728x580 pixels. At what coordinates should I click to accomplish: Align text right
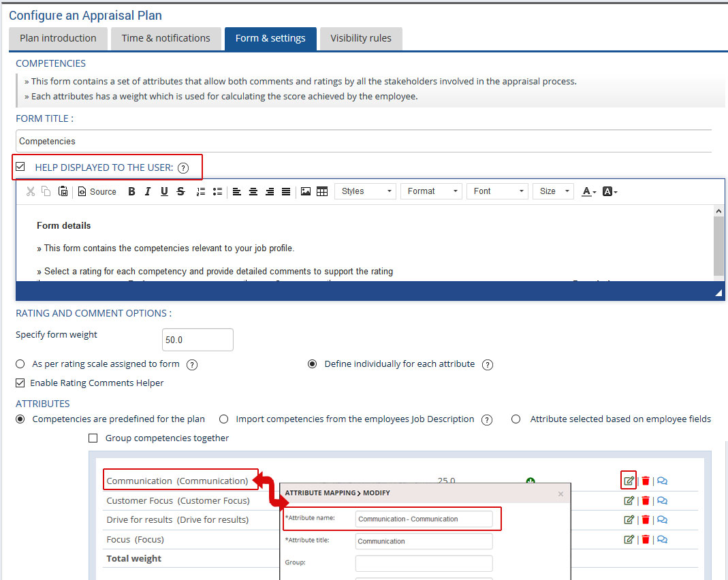[269, 191]
